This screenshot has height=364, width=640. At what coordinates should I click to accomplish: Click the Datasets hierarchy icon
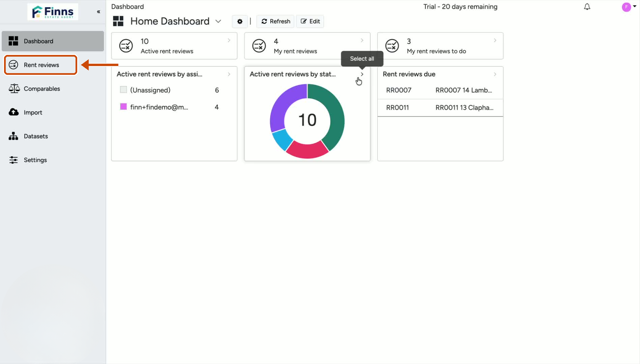pyautogui.click(x=13, y=136)
